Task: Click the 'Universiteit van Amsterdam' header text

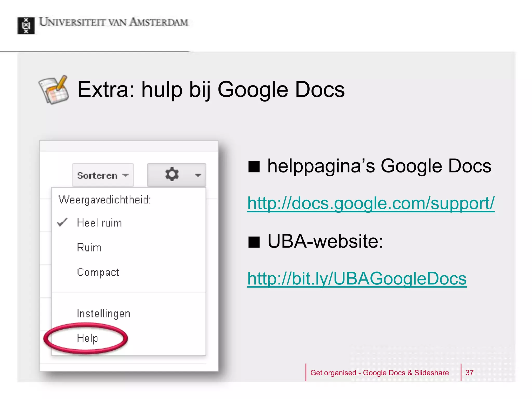Action: click(114, 22)
